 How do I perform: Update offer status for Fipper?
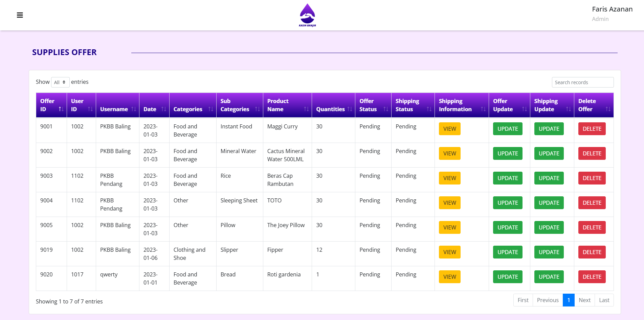pos(508,252)
